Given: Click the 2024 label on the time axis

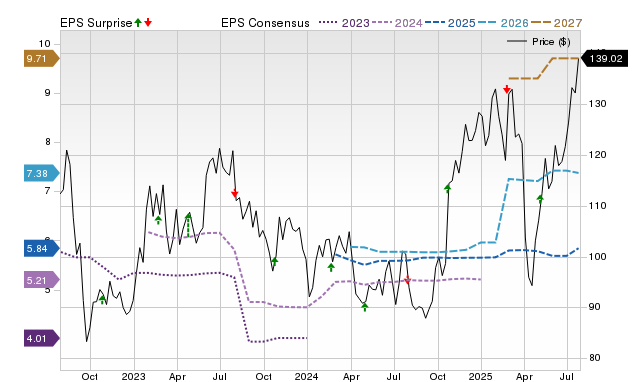Looking at the screenshot, I should [x=307, y=376].
